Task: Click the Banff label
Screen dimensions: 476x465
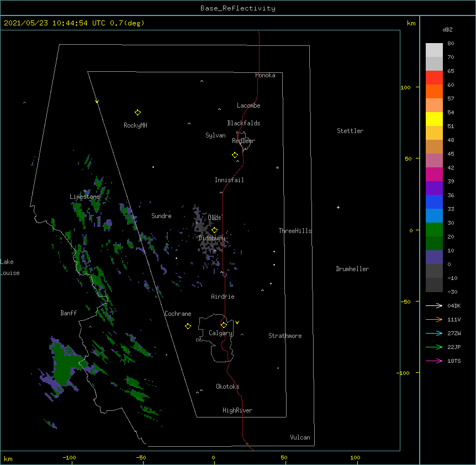Action: [x=68, y=313]
